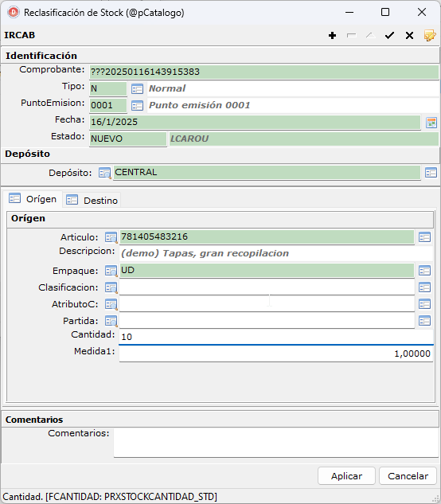Open the list icon right of Empaque field
The image size is (441, 504).
(x=424, y=271)
